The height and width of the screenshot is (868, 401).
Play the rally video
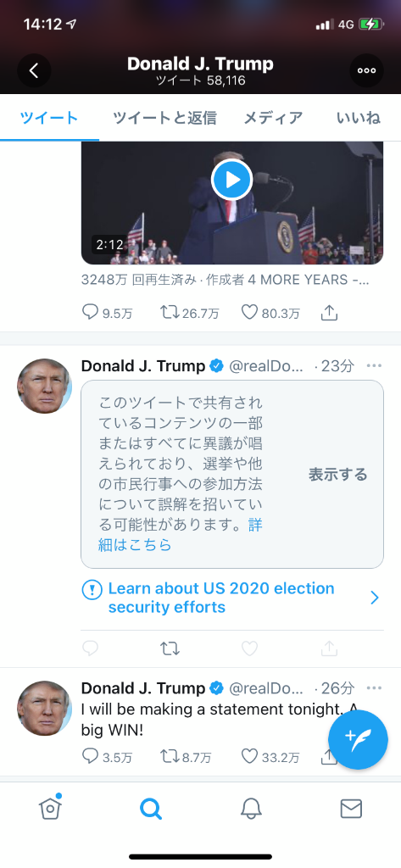[x=232, y=180]
